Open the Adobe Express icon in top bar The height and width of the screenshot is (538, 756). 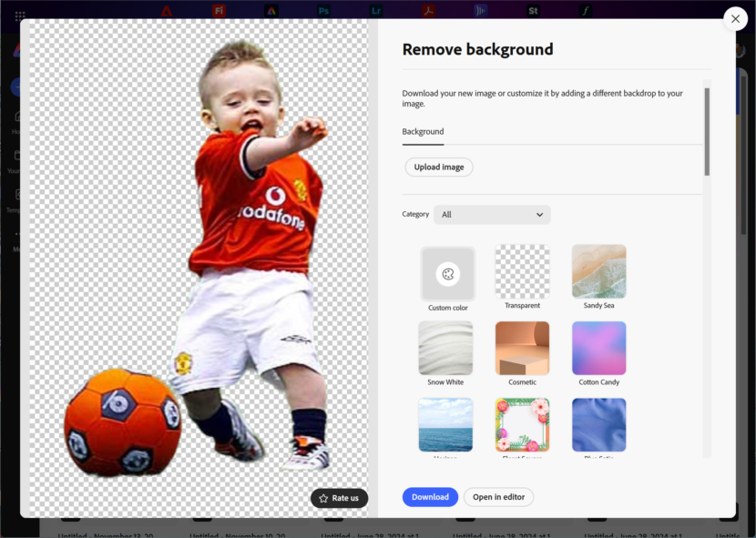coord(271,11)
